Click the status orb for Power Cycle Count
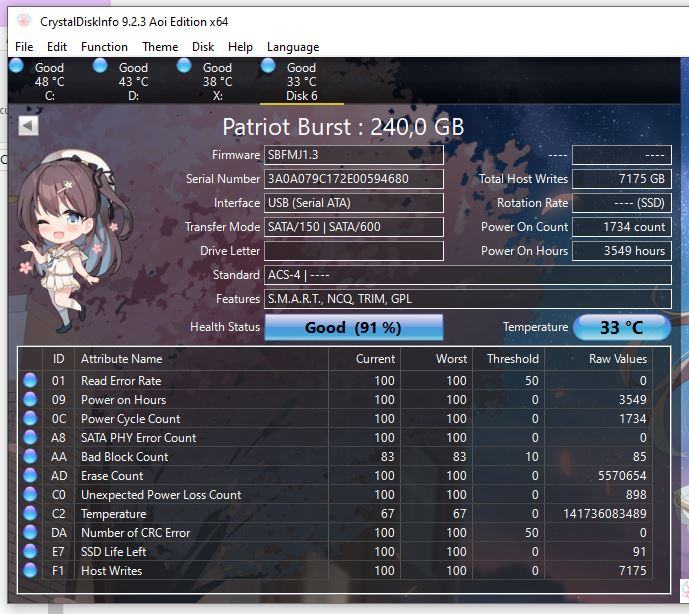 click(x=30, y=418)
